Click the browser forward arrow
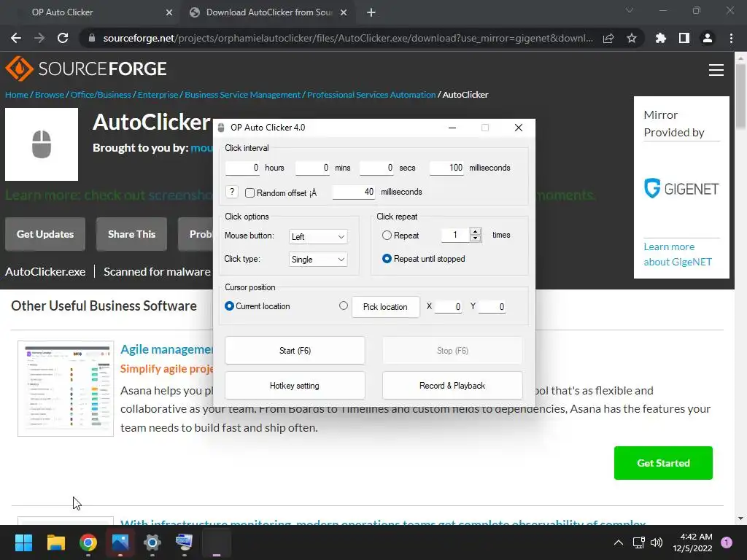This screenshot has width=747, height=560. click(x=39, y=38)
